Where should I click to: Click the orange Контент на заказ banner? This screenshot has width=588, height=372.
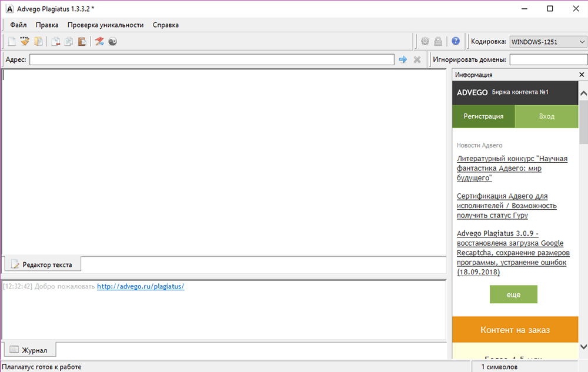(x=515, y=330)
